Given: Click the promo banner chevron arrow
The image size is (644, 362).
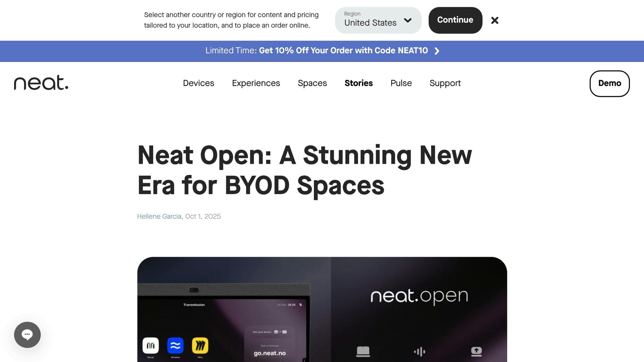Looking at the screenshot, I should [437, 51].
